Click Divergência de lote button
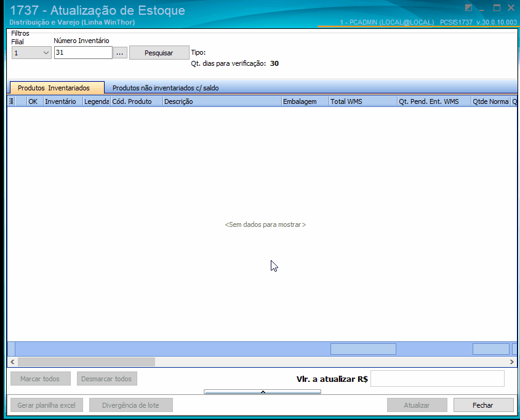This screenshot has width=520, height=420. pyautogui.click(x=130, y=405)
